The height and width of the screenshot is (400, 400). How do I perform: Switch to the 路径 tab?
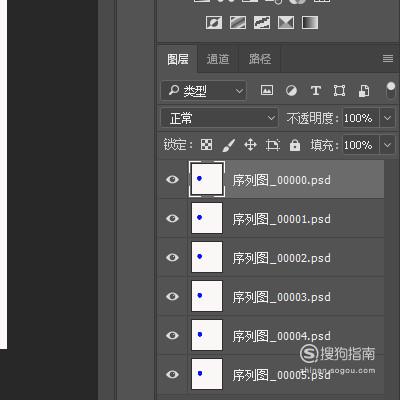[260, 59]
